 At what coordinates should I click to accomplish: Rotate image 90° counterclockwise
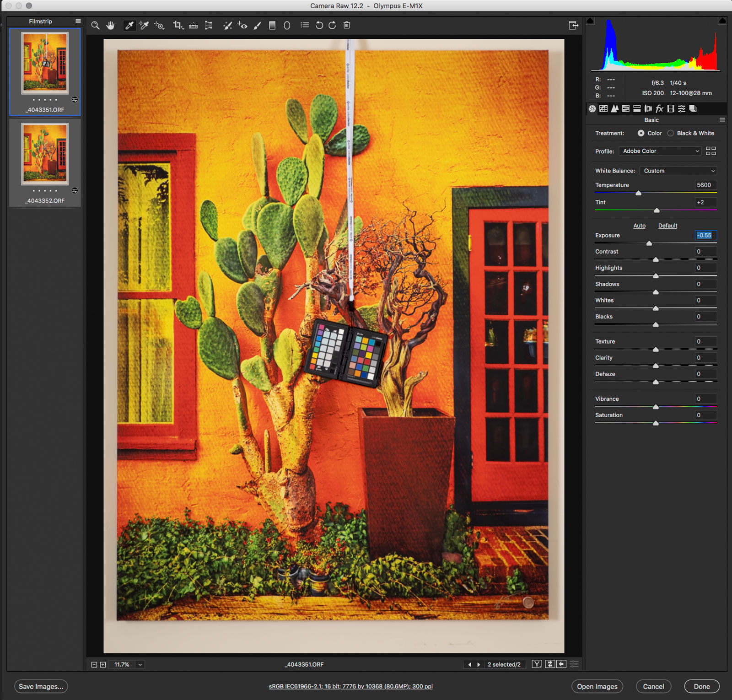click(319, 26)
